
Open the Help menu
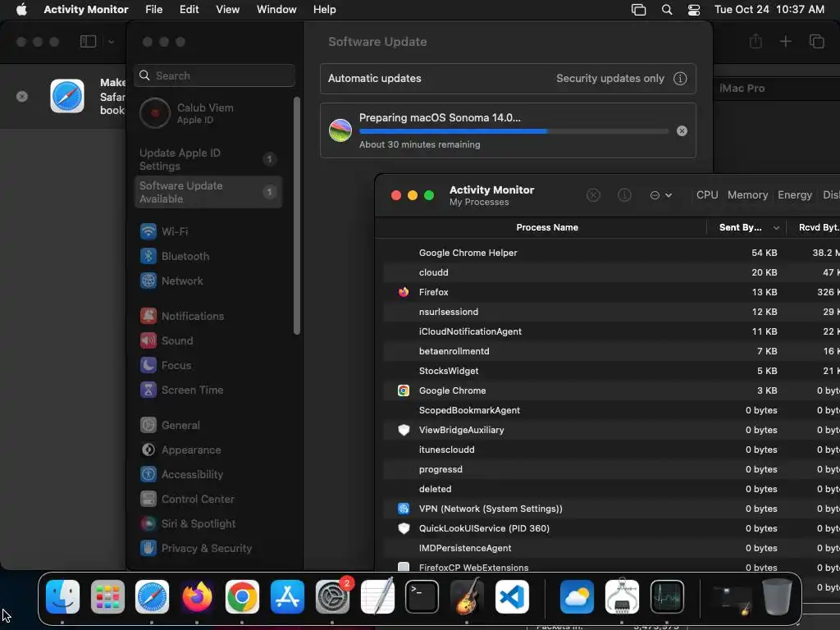(325, 10)
